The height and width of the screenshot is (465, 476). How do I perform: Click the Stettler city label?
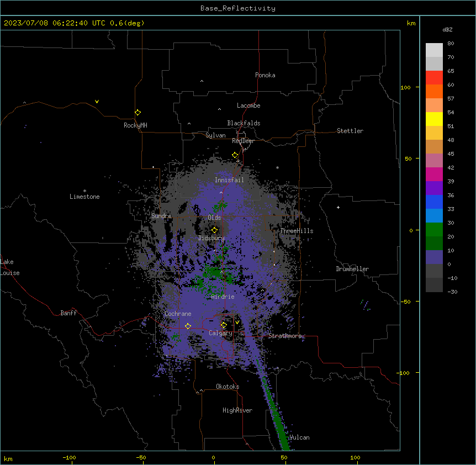click(x=350, y=131)
